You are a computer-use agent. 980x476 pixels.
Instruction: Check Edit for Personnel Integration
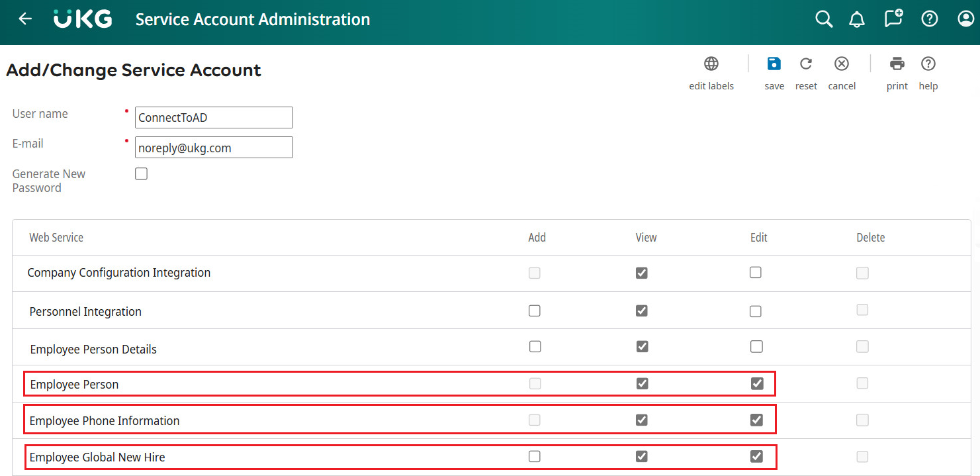(x=756, y=311)
